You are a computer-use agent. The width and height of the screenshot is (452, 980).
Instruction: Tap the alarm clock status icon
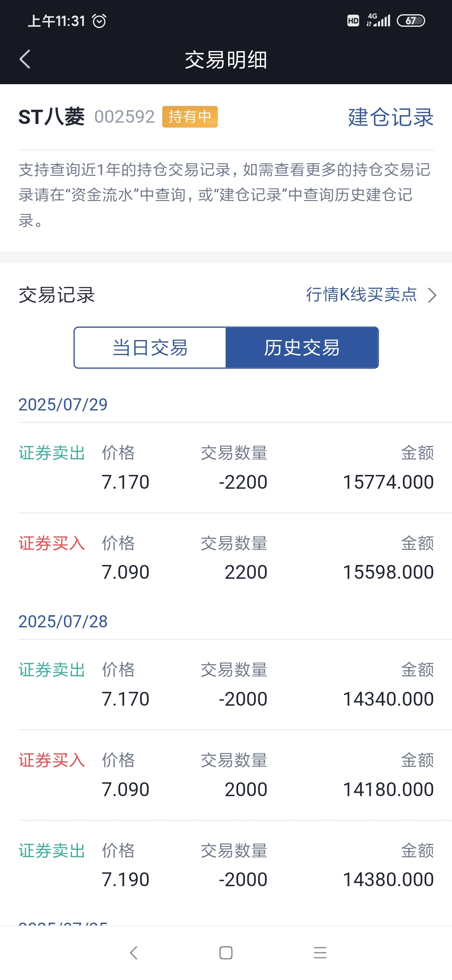click(x=99, y=21)
